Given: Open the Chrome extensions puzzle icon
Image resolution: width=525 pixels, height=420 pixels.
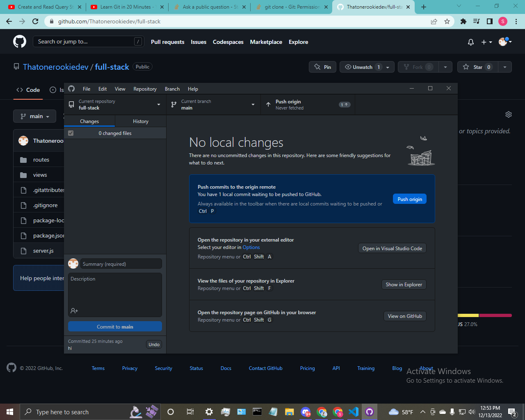Looking at the screenshot, I should (463, 21).
